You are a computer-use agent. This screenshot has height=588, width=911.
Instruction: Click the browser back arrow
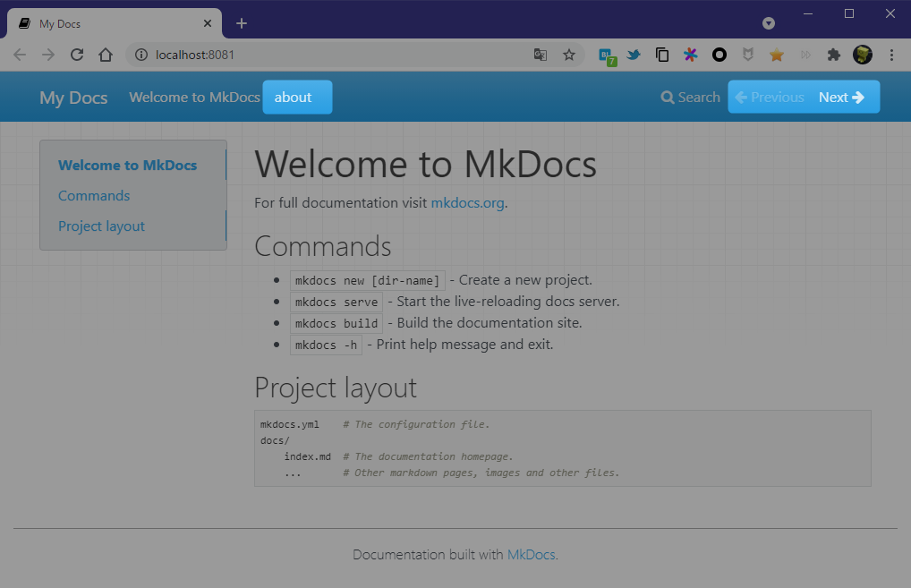click(20, 55)
